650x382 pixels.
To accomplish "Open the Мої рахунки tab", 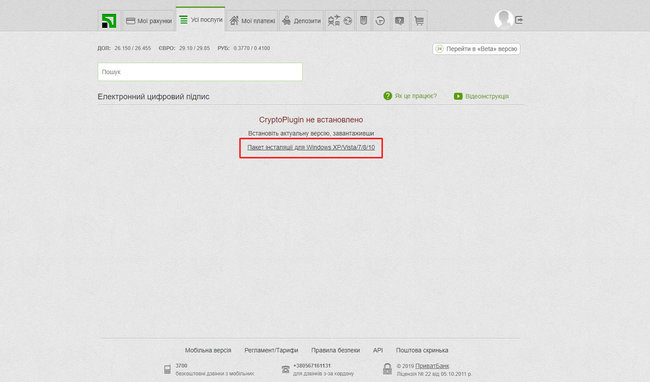I will 149,21.
